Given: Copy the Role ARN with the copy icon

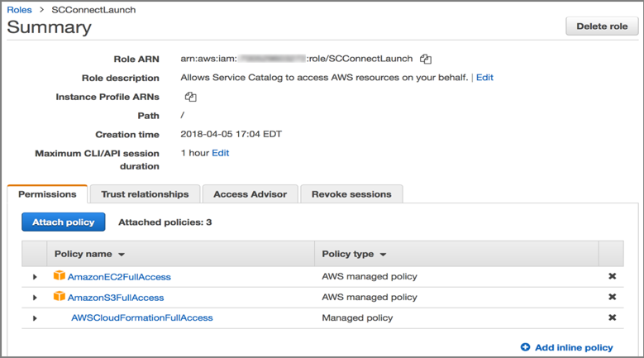Looking at the screenshot, I should [426, 60].
